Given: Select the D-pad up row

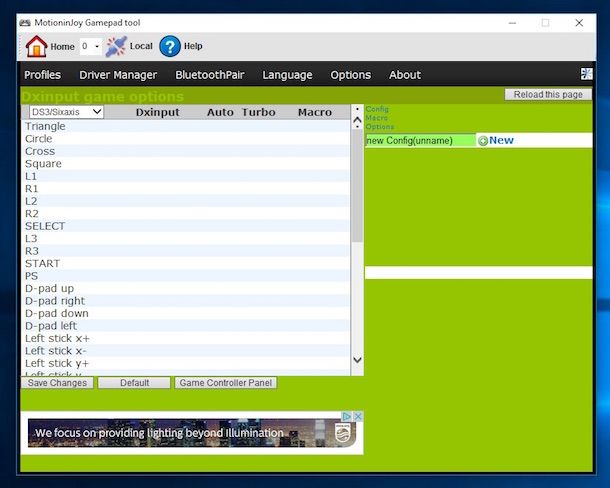Looking at the screenshot, I should (x=186, y=288).
